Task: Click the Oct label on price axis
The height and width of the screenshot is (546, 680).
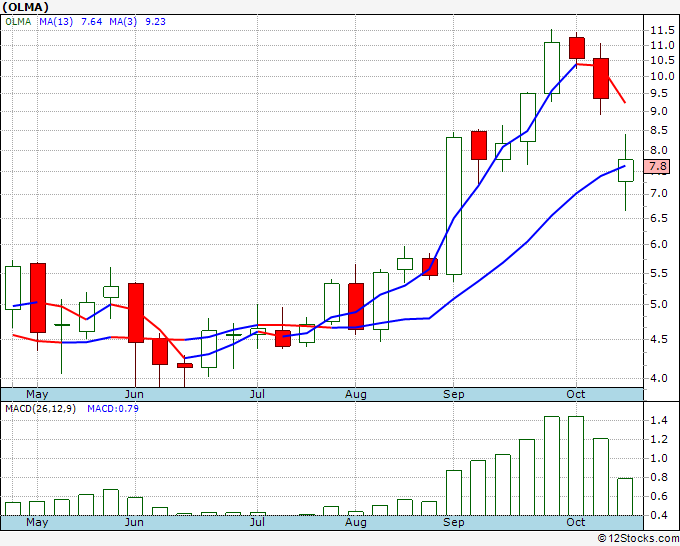Action: 576,394
